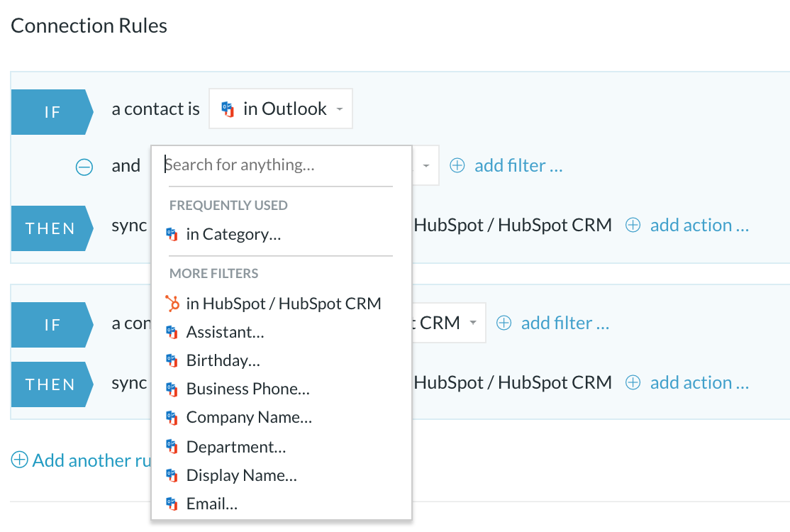Click the Outlook icon beside 'Email…'
The width and height of the screenshot is (790, 532).
[x=172, y=504]
